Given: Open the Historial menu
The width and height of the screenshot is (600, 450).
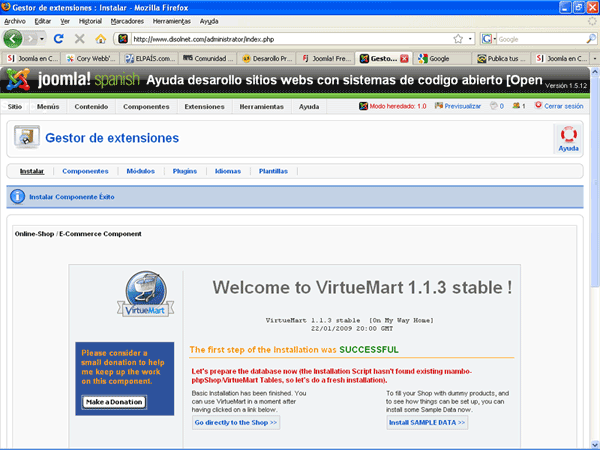Looking at the screenshot, I should (90, 21).
